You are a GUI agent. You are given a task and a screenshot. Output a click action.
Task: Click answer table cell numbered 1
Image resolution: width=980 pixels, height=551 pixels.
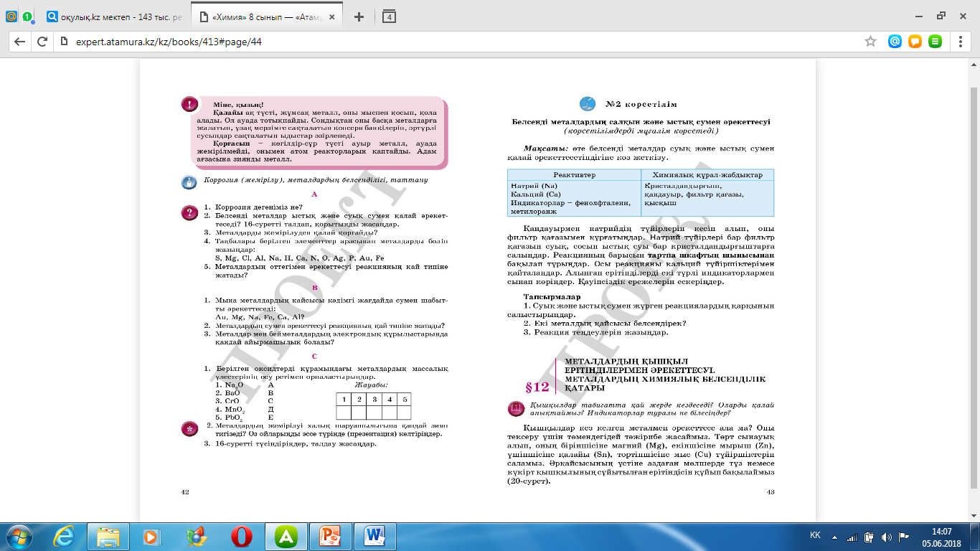point(344,399)
